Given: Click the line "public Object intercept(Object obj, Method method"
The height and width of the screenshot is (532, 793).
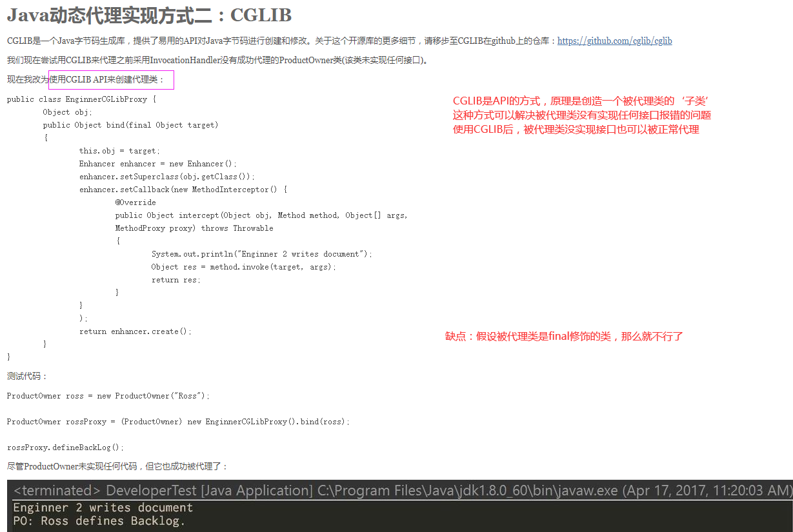Looking at the screenshot, I should pyautogui.click(x=261, y=215).
